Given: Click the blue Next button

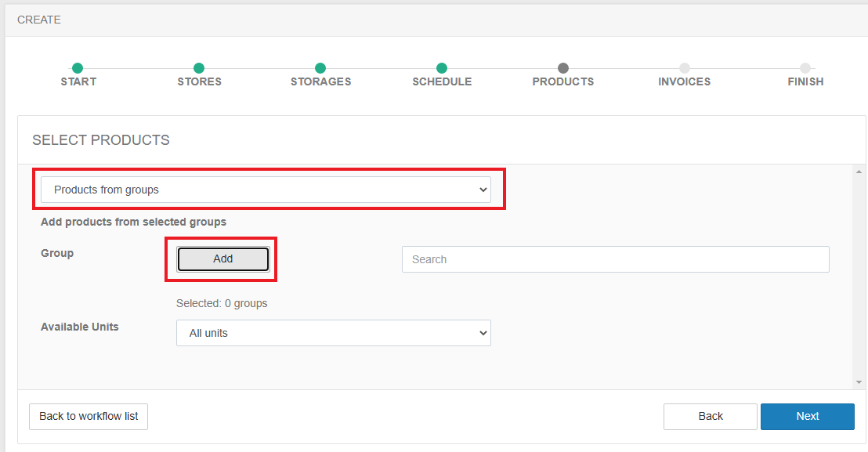Looking at the screenshot, I should coord(807,416).
